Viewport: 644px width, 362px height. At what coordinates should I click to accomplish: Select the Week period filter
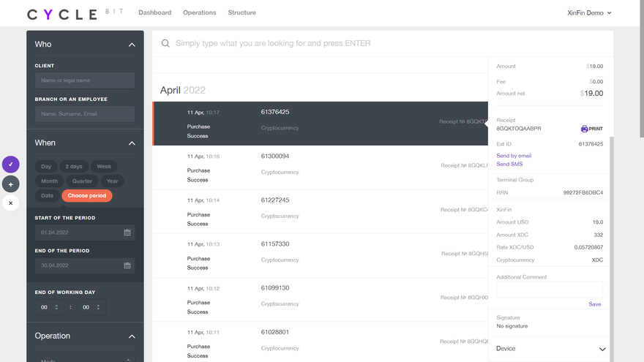(104, 167)
